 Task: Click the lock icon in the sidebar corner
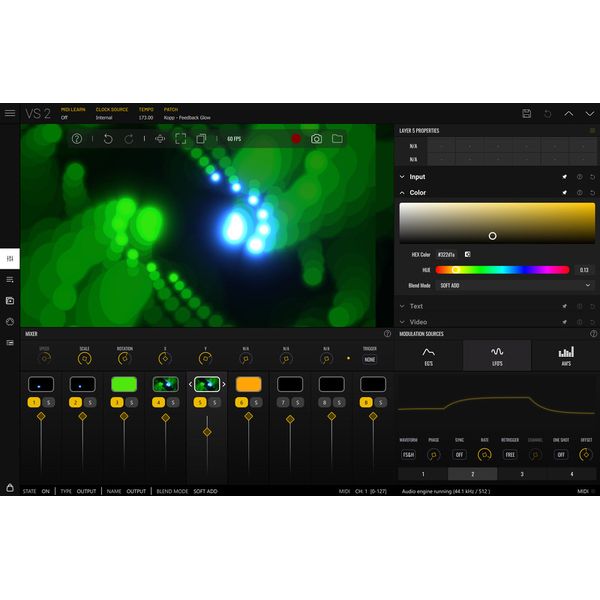click(x=10, y=488)
